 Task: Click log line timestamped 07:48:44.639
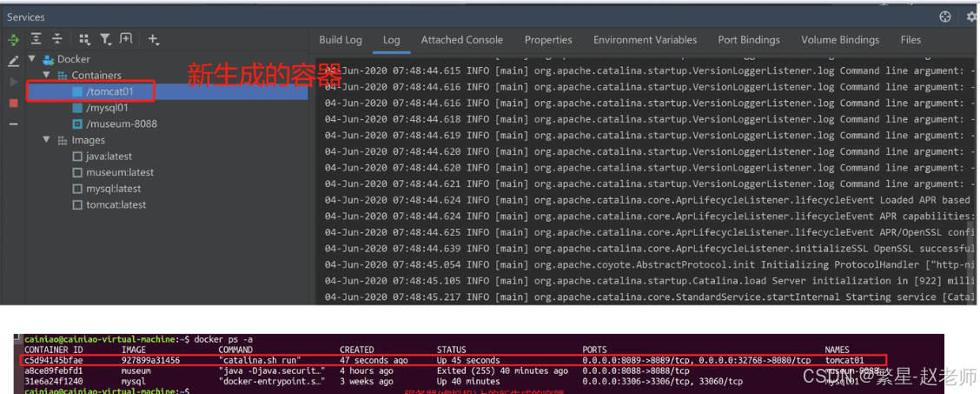650,248
